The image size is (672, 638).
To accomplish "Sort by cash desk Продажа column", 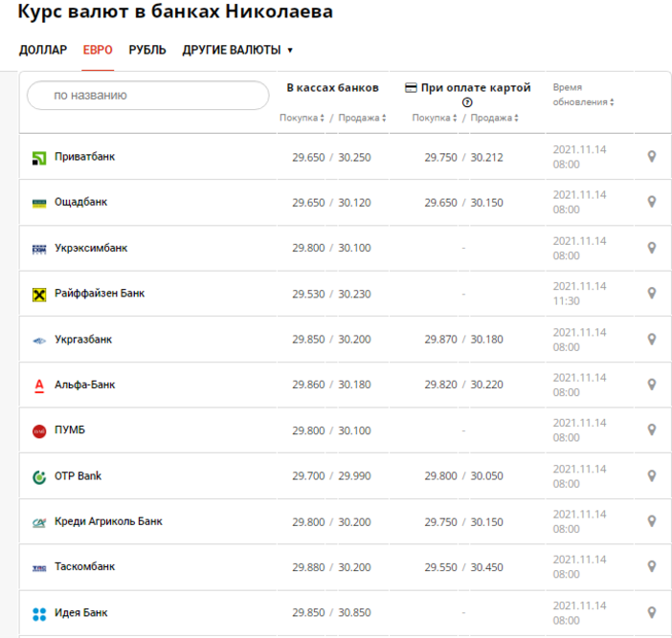I will (x=362, y=118).
